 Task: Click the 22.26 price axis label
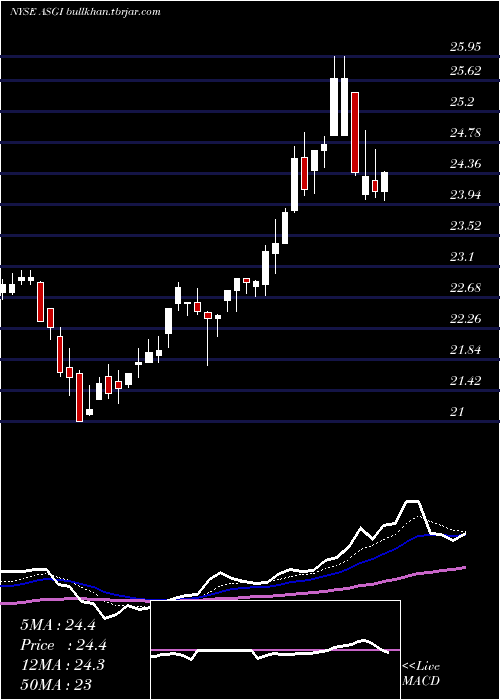coord(466,319)
